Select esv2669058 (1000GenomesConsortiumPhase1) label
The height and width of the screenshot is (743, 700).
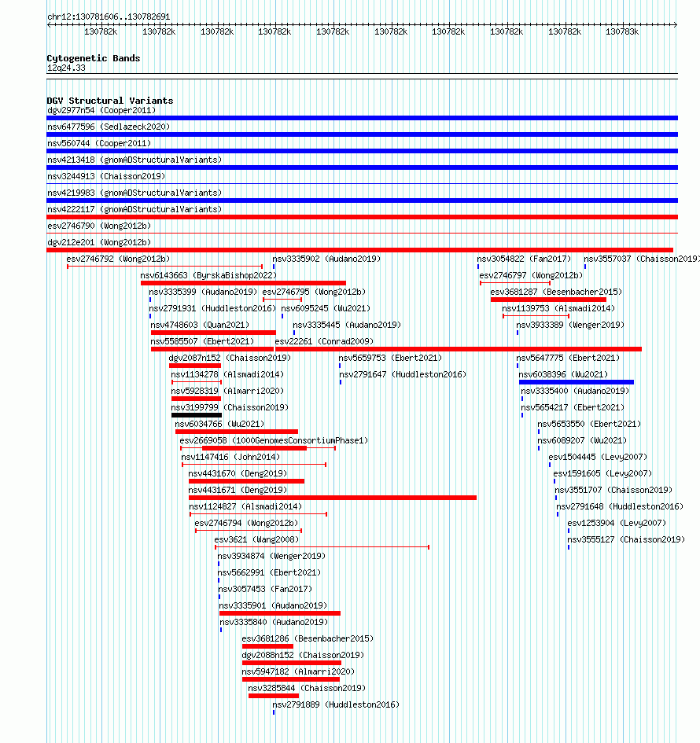coord(274,441)
